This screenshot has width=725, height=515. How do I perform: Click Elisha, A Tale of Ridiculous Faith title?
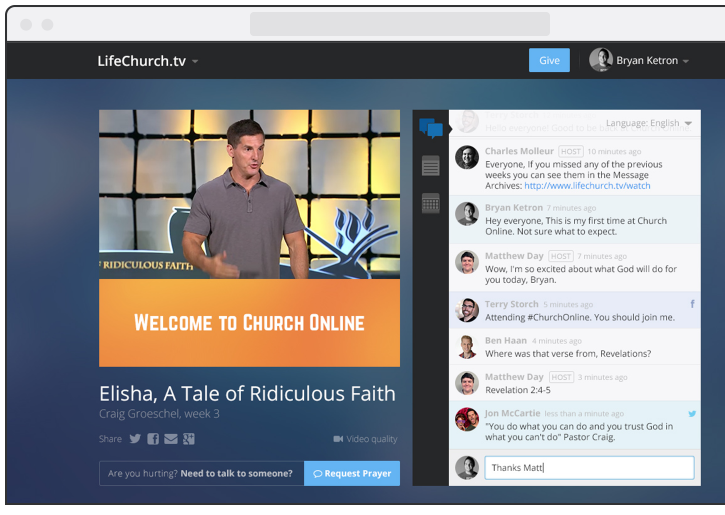pos(247,394)
